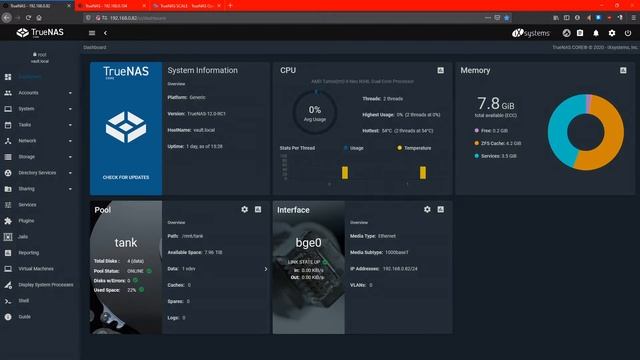The image size is (640, 360).
Task: Click the CPU average usage gauge
Action: 315,113
